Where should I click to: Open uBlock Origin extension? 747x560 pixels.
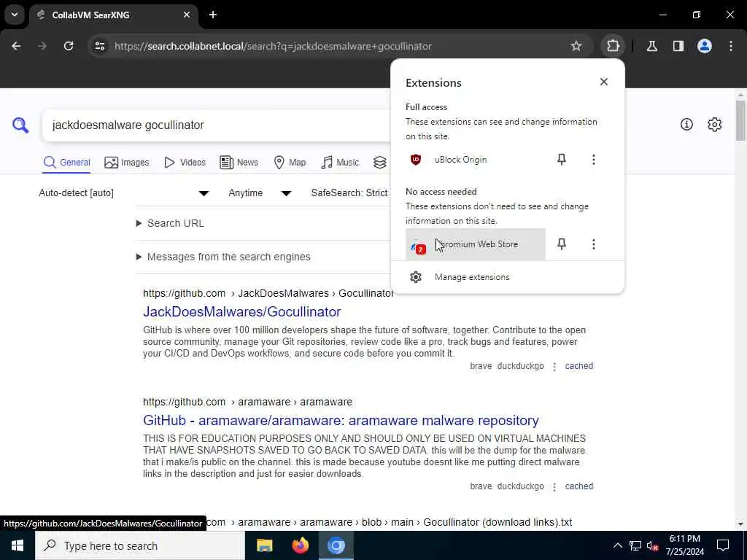(x=476, y=160)
